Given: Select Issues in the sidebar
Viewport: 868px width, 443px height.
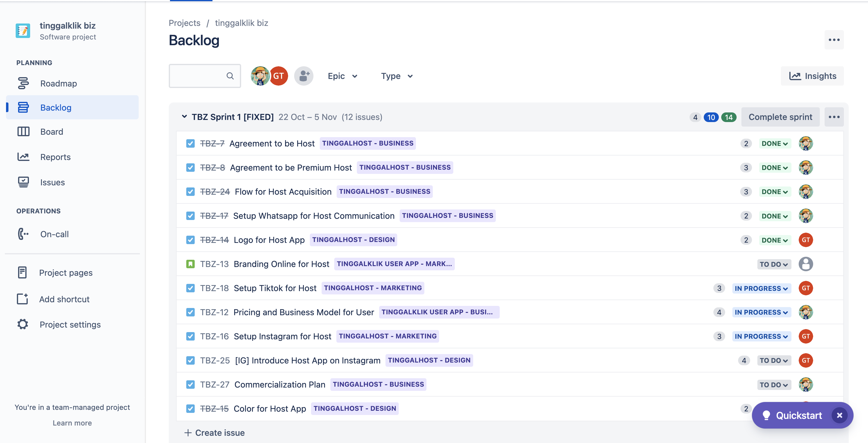Looking at the screenshot, I should click(72, 182).
